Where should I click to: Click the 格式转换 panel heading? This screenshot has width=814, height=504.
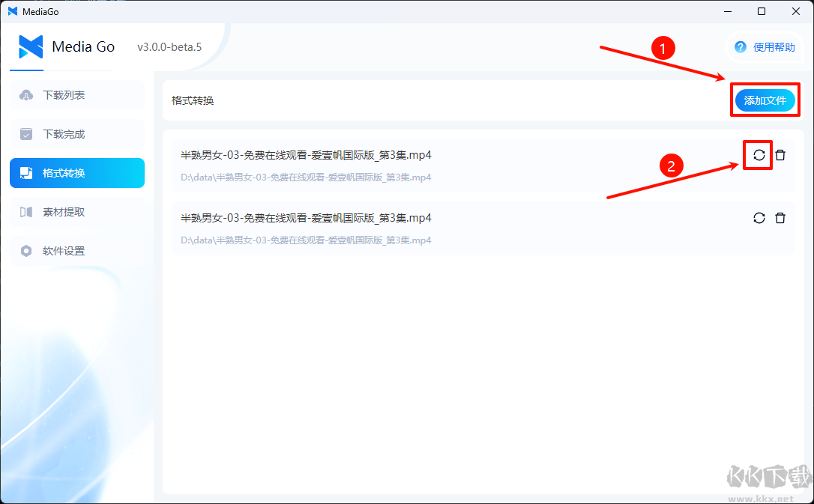[193, 100]
